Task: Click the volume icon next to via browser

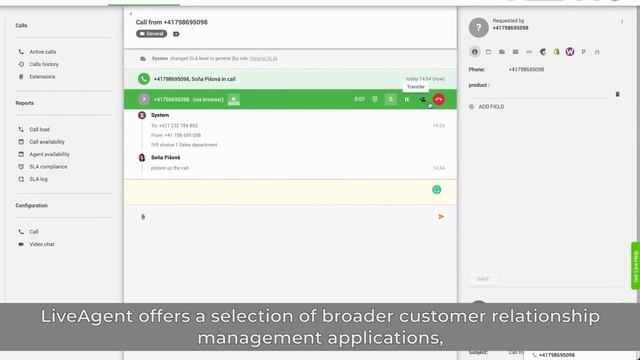Action: tap(233, 99)
